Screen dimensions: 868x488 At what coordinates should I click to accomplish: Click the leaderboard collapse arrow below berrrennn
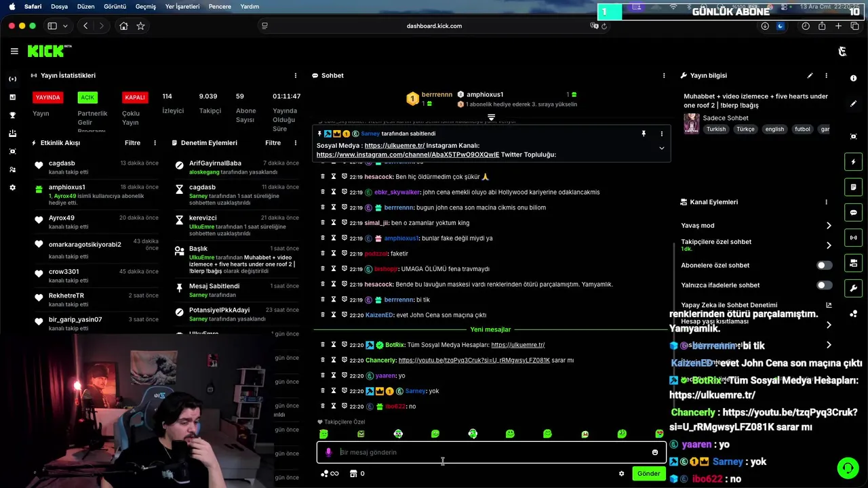492,117
